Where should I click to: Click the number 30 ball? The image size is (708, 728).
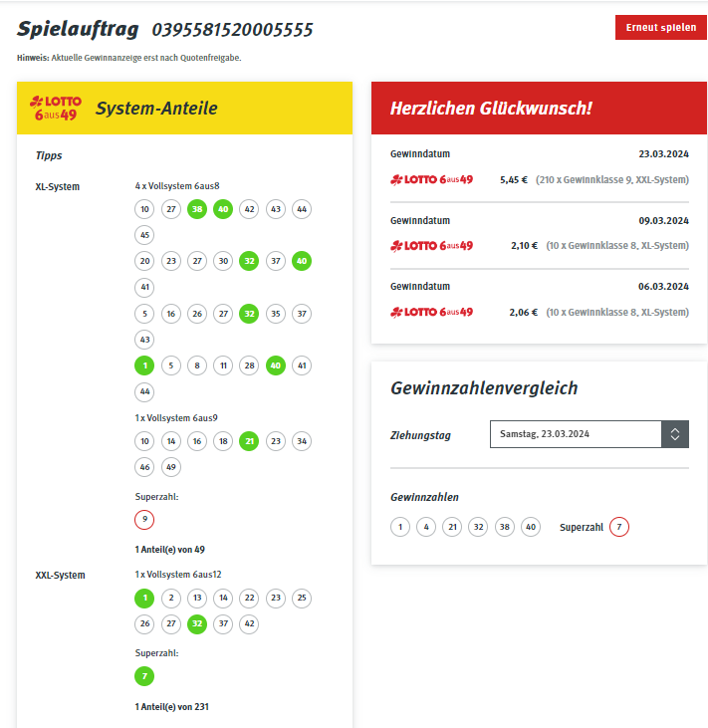point(223,261)
